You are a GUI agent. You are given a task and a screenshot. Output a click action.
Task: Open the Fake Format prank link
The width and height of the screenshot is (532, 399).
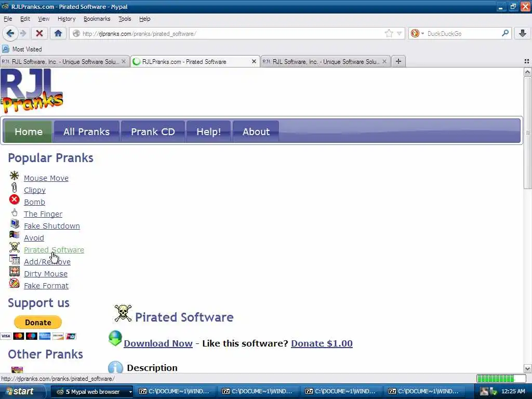click(46, 286)
